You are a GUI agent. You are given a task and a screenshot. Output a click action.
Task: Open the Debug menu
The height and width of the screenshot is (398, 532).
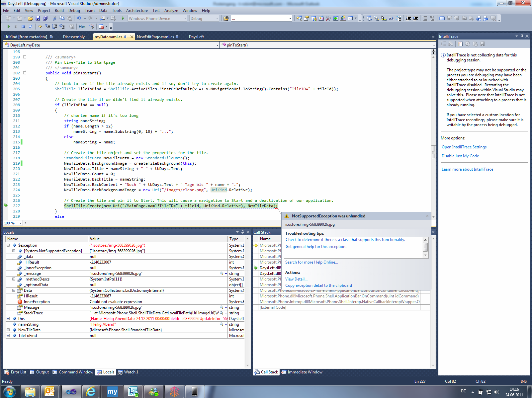(74, 11)
